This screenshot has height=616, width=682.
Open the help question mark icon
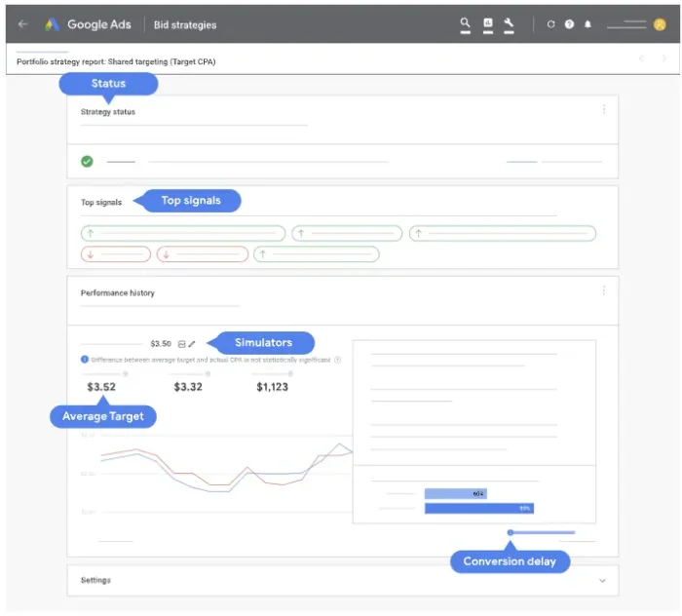(x=569, y=24)
